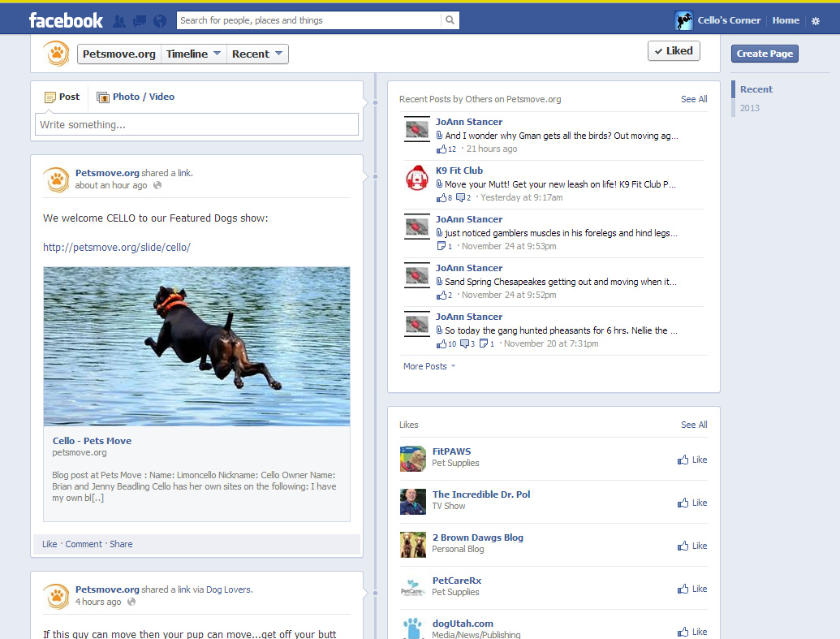Click dogUtah.com paw thumbnail
Image resolution: width=840 pixels, height=639 pixels.
[x=413, y=628]
